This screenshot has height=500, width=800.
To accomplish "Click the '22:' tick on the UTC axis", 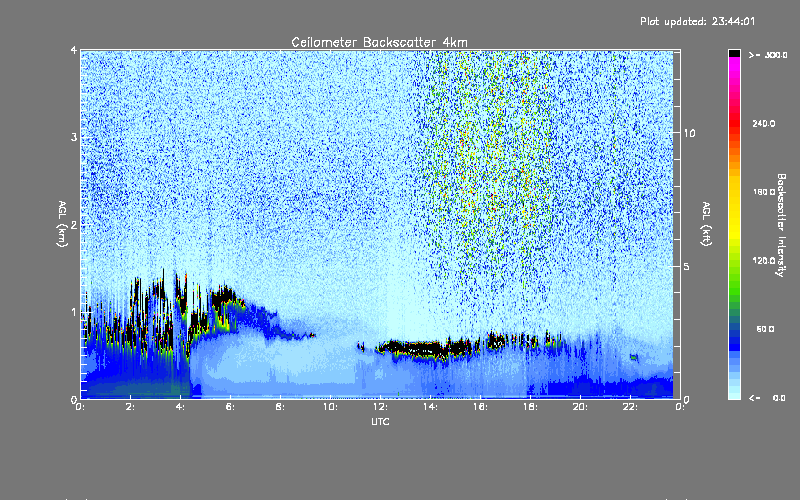I will pyautogui.click(x=630, y=407).
